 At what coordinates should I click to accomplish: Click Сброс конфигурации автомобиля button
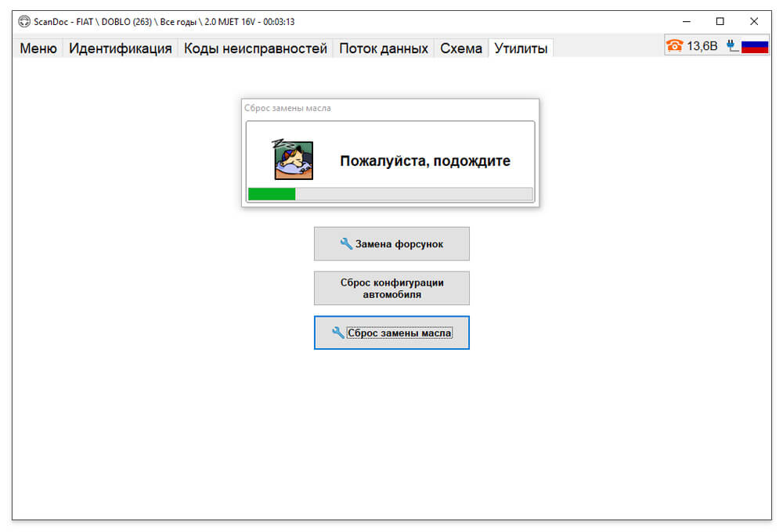click(x=391, y=288)
